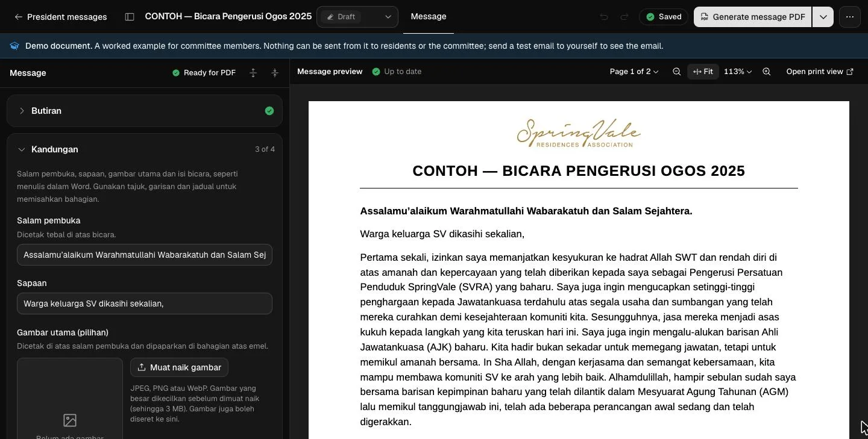Image resolution: width=868 pixels, height=439 pixels.
Task: Click the undo arrow icon
Action: pos(604,17)
